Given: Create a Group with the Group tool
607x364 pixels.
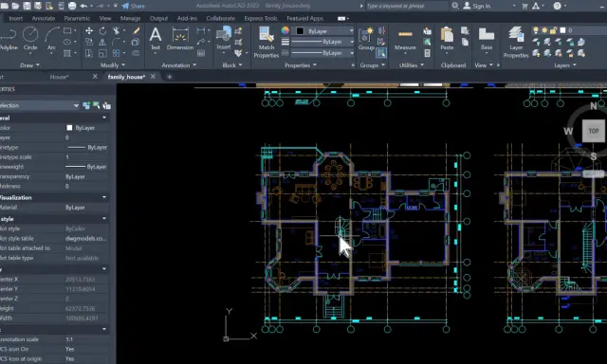Looking at the screenshot, I should [x=366, y=39].
